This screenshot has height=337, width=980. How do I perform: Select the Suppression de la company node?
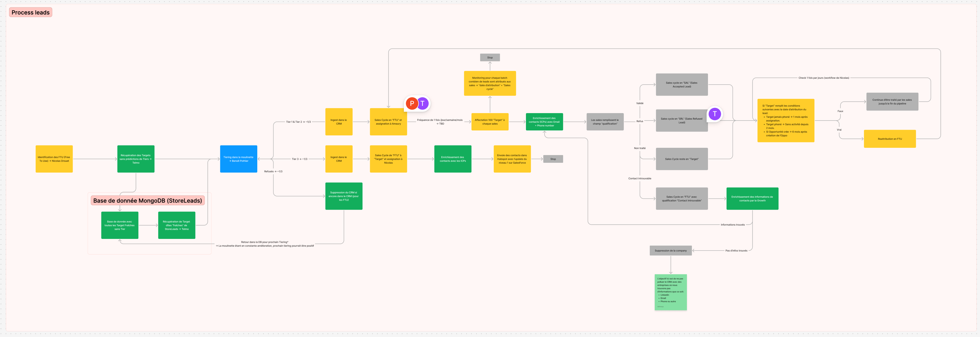click(670, 251)
